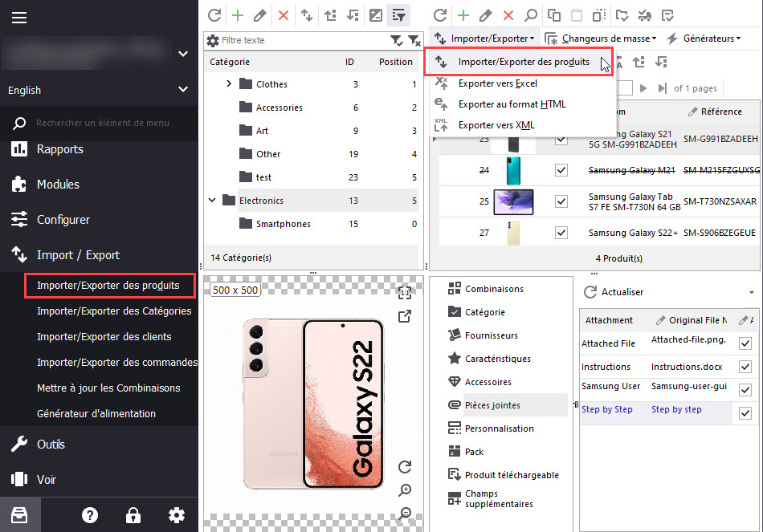Zoom out on product image
This screenshot has height=532, width=763.
405,513
